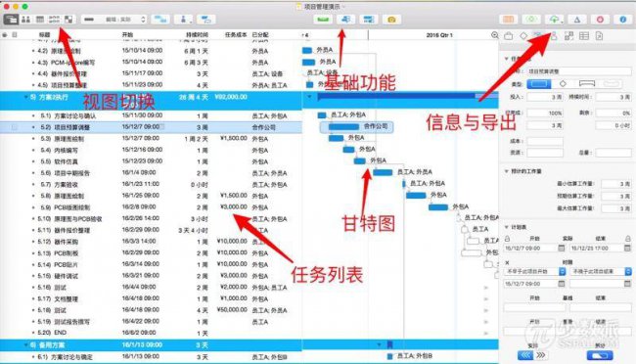Click the highlighted Gantt bar of task 5.2
The image size is (636, 364).
tap(343, 127)
